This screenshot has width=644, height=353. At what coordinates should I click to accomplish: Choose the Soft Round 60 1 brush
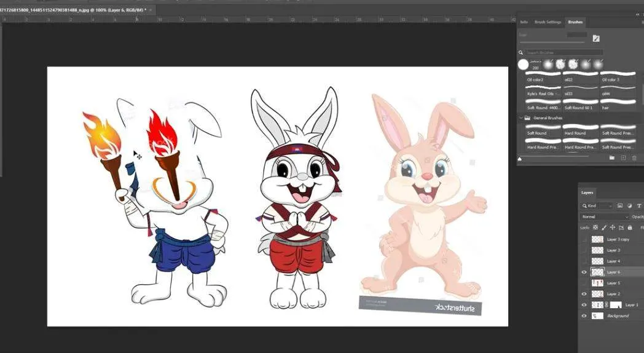580,105
